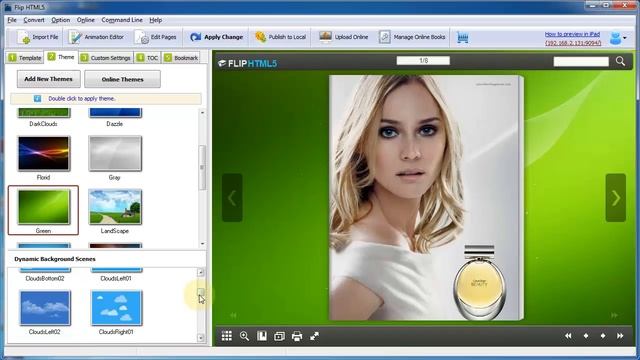Select the DarkClouds theme thumbnail
This screenshot has height=360, width=640.
[x=44, y=113]
